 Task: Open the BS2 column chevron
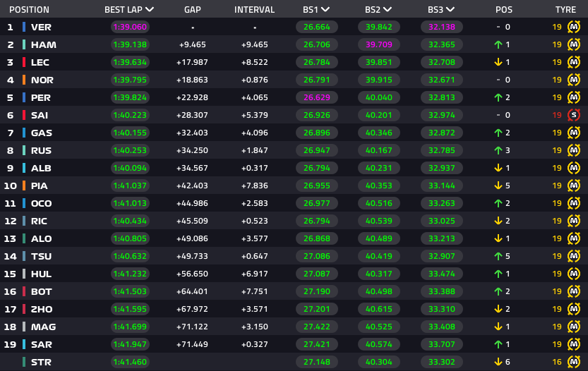(388, 9)
